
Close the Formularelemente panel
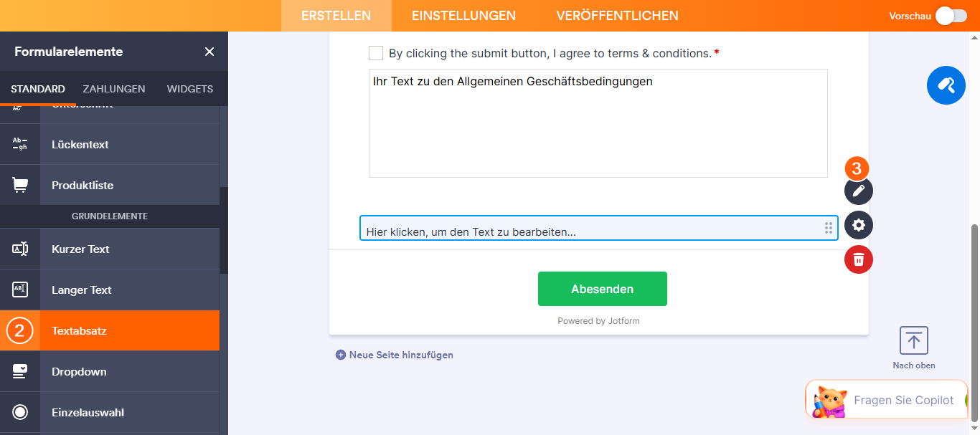[x=209, y=52]
